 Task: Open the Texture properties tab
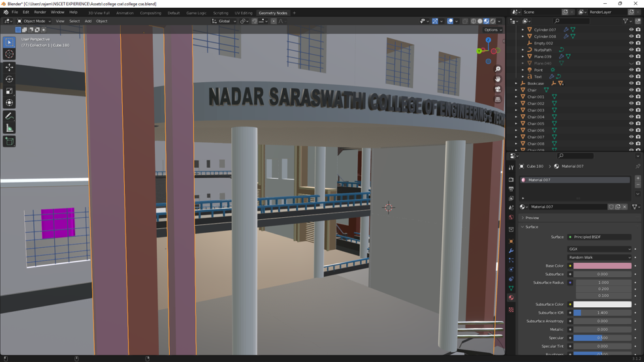(511, 310)
